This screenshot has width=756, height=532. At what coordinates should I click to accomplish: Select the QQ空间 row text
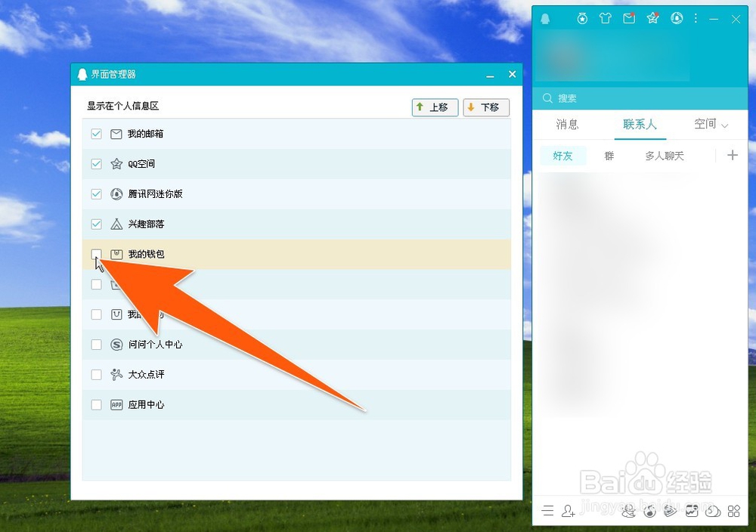[141, 164]
